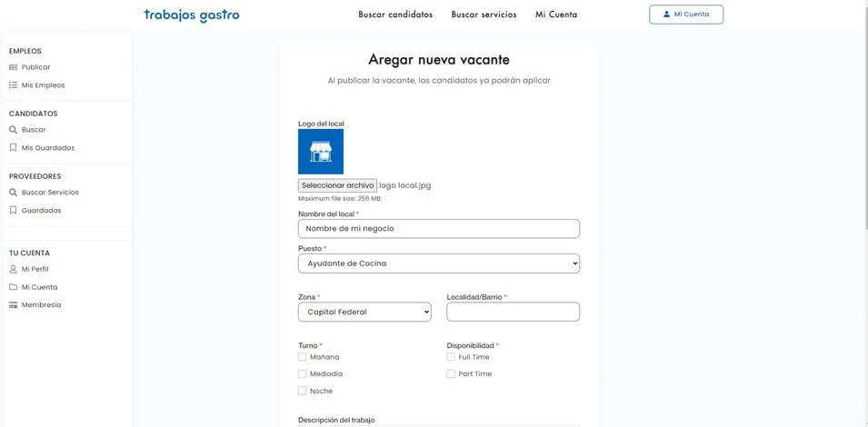The height and width of the screenshot is (427, 868).
Task: Click the 'logo local.jpg' file name text
Action: click(x=405, y=185)
